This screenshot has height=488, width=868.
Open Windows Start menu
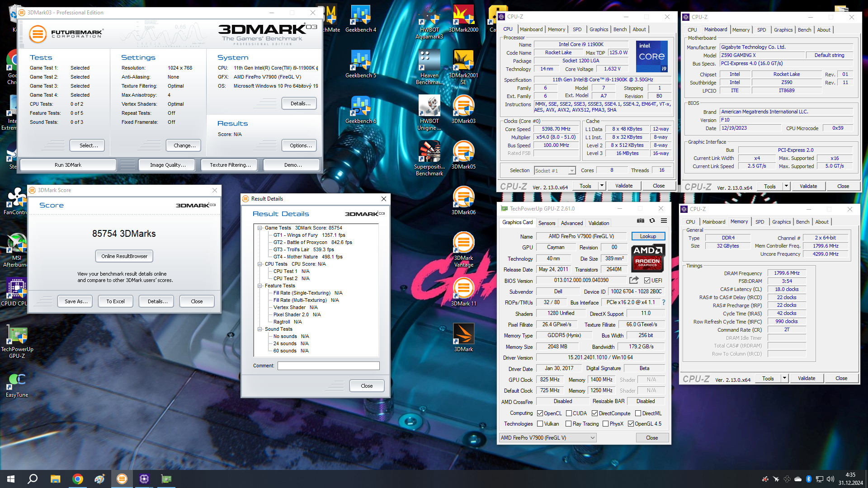click(x=11, y=479)
